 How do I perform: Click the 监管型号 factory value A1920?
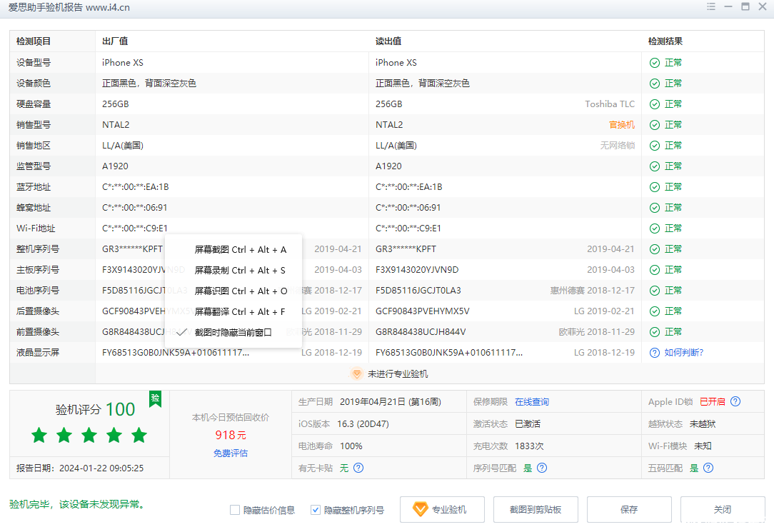tap(115, 166)
